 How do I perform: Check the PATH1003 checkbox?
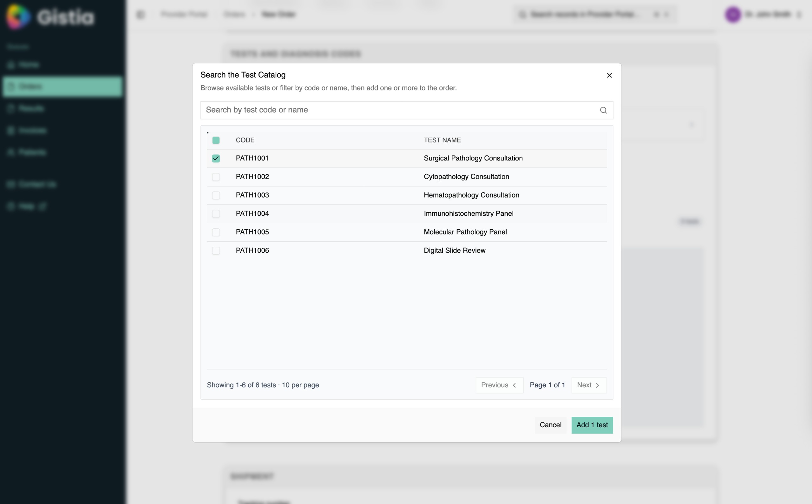pos(216,195)
